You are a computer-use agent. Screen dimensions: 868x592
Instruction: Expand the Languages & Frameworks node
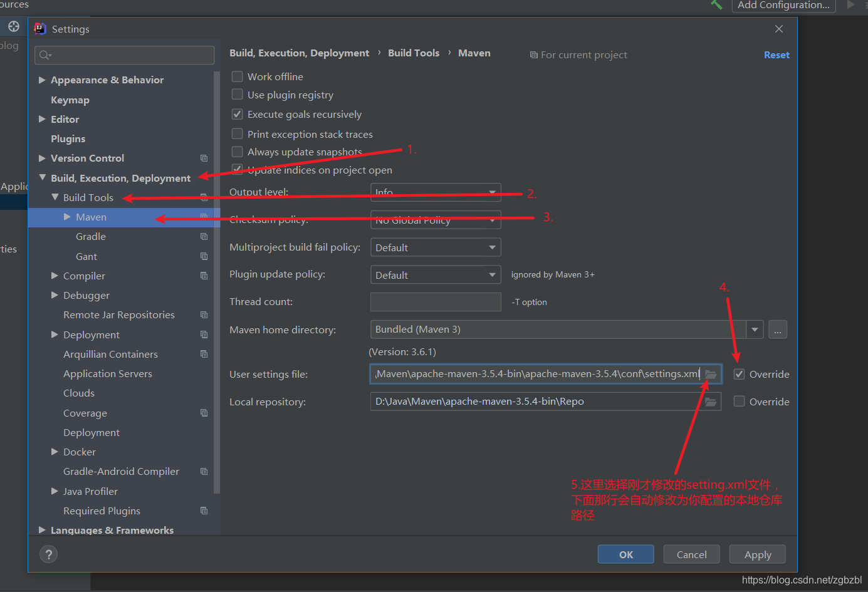42,530
